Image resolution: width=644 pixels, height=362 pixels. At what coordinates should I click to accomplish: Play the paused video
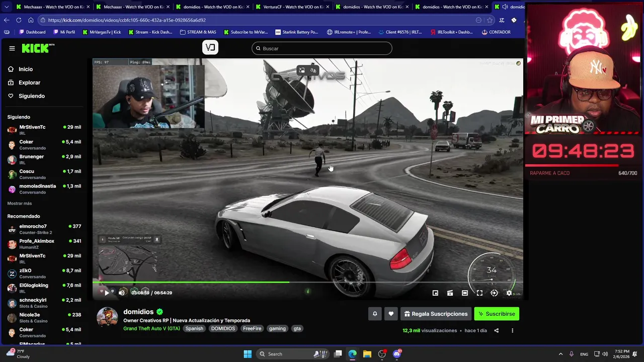click(107, 293)
